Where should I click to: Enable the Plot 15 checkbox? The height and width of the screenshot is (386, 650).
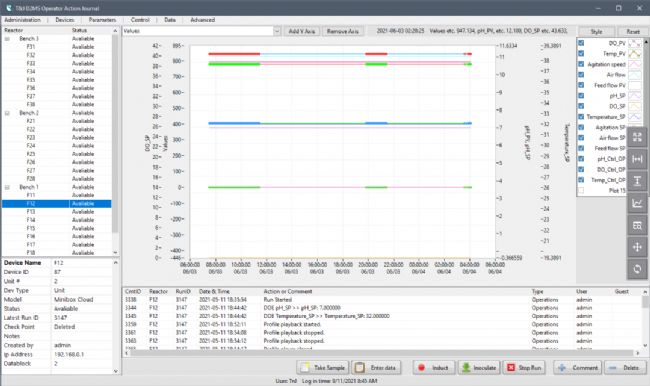(581, 190)
